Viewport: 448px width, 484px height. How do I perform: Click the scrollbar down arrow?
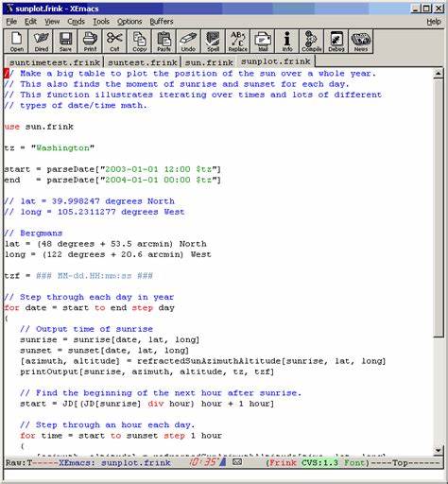(x=439, y=450)
